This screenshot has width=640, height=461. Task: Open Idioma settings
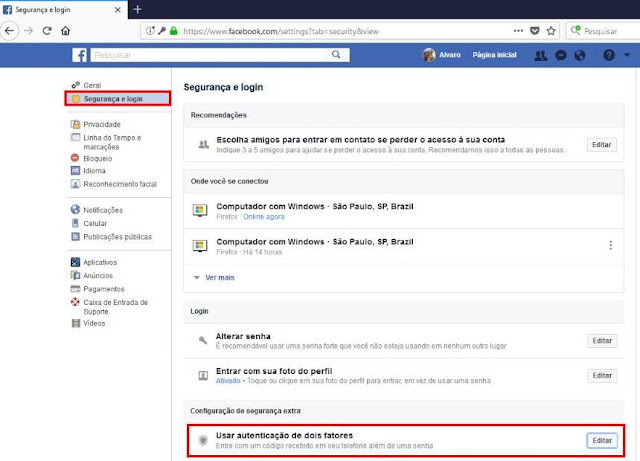[x=94, y=171]
